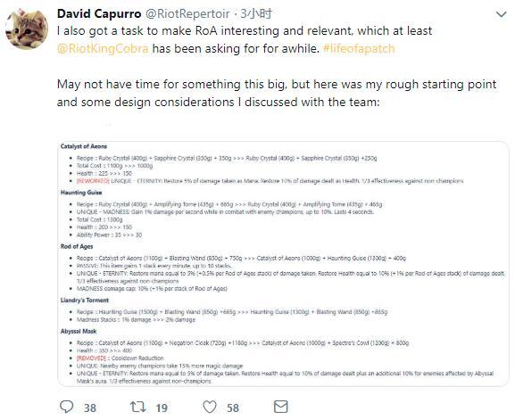Image resolution: width=515 pixels, height=420 pixels.
Task: Click the Rod of Ages heading in image
Action: [x=77, y=246]
